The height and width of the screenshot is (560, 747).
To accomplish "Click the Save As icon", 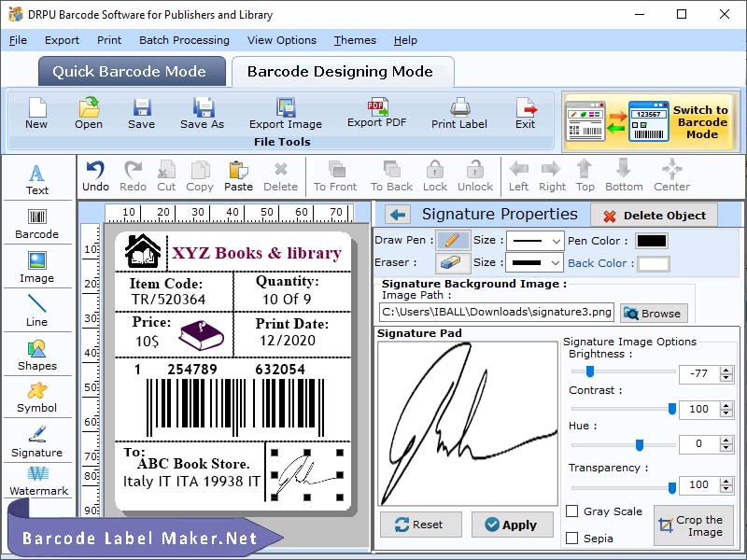I will click(x=202, y=113).
